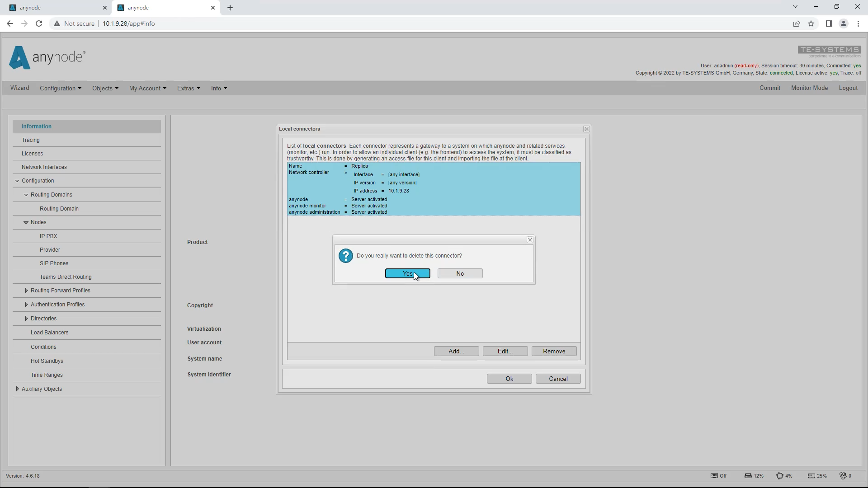
Task: Click the question mark dialog icon
Action: click(345, 256)
